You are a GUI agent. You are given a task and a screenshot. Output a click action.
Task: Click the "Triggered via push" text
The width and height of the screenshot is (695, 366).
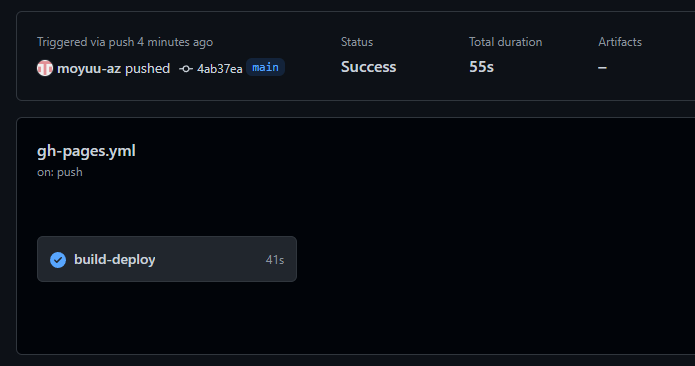click(86, 42)
